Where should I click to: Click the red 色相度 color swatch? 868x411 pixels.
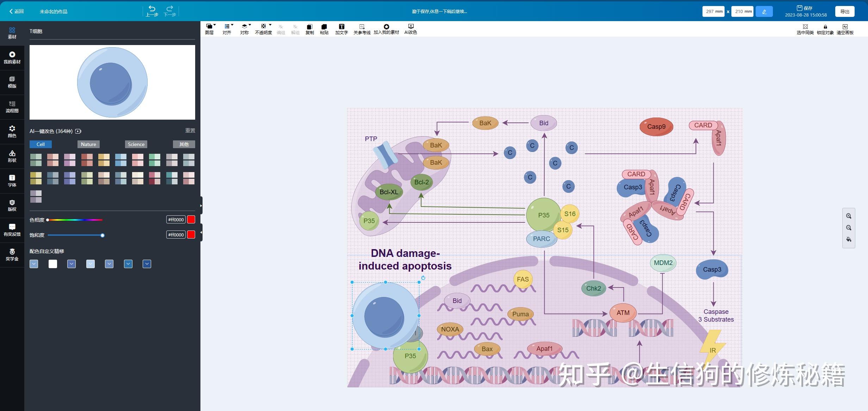coord(191,220)
